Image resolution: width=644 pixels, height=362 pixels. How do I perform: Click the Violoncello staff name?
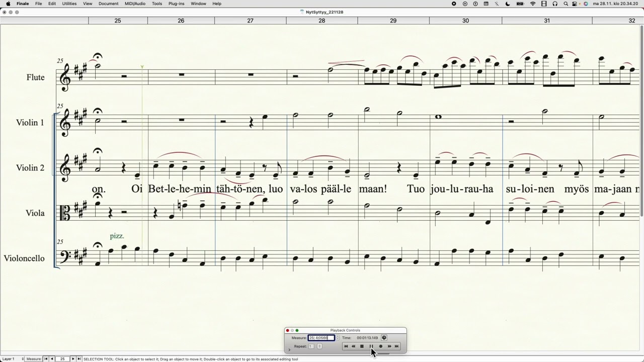coord(24,258)
